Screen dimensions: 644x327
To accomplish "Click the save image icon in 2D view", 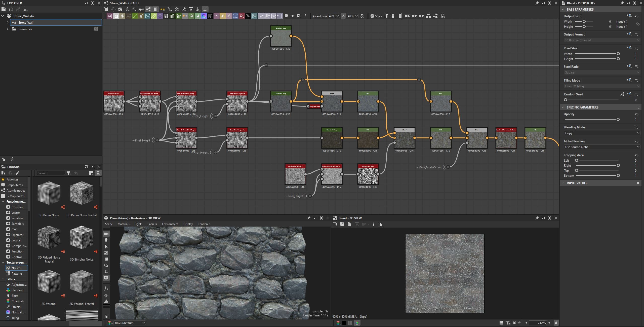I will pos(342,224).
